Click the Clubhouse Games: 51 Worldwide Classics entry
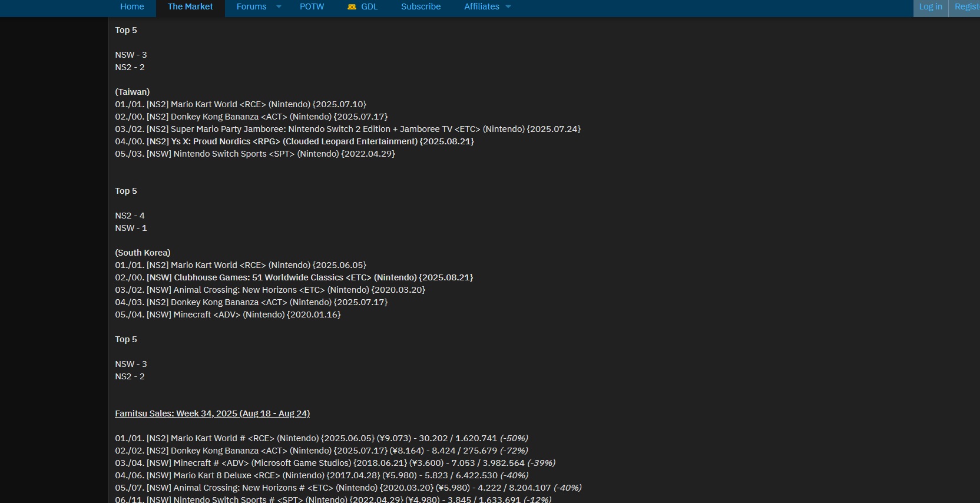980x503 pixels. (x=294, y=277)
